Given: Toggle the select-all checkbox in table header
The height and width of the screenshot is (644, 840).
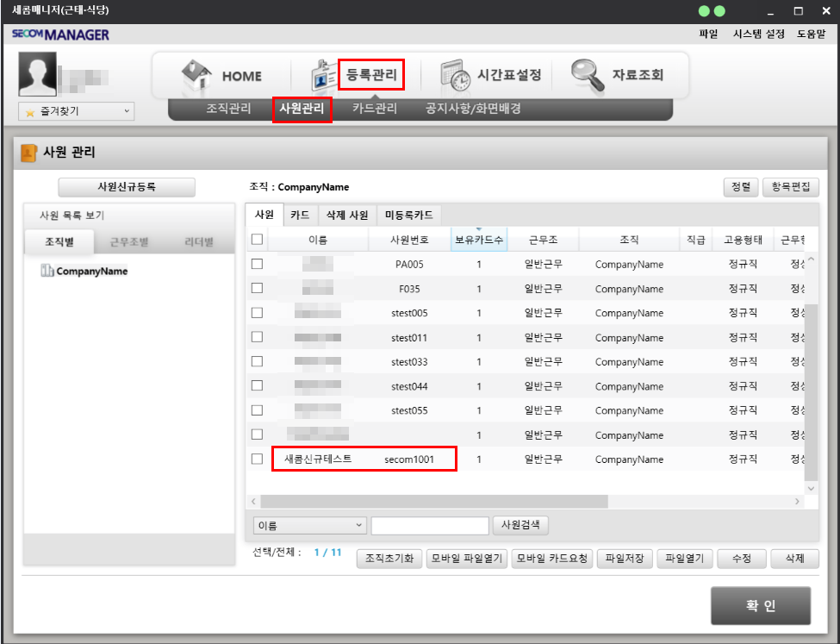Looking at the screenshot, I should (x=257, y=240).
